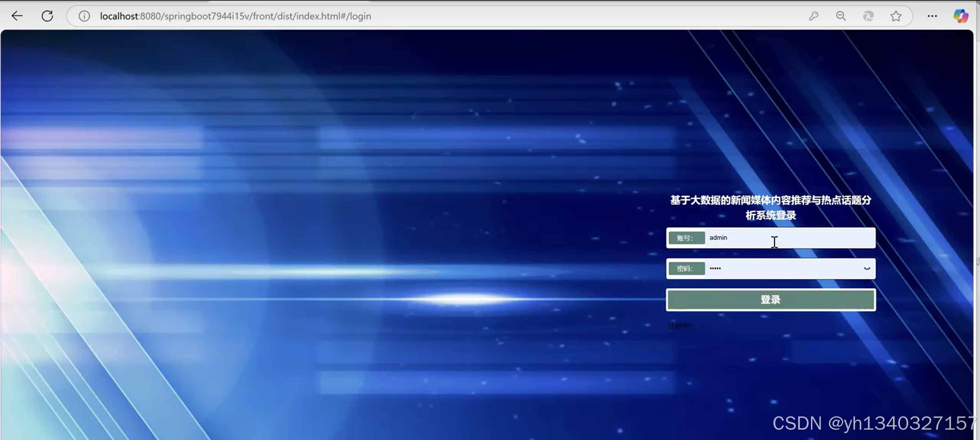Focus the password field with dots
The width and height of the screenshot is (980, 440).
[x=780, y=269]
